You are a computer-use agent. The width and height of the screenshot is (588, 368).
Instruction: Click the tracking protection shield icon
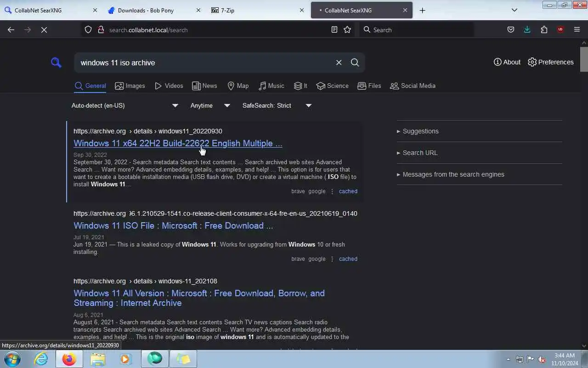pyautogui.click(x=88, y=29)
